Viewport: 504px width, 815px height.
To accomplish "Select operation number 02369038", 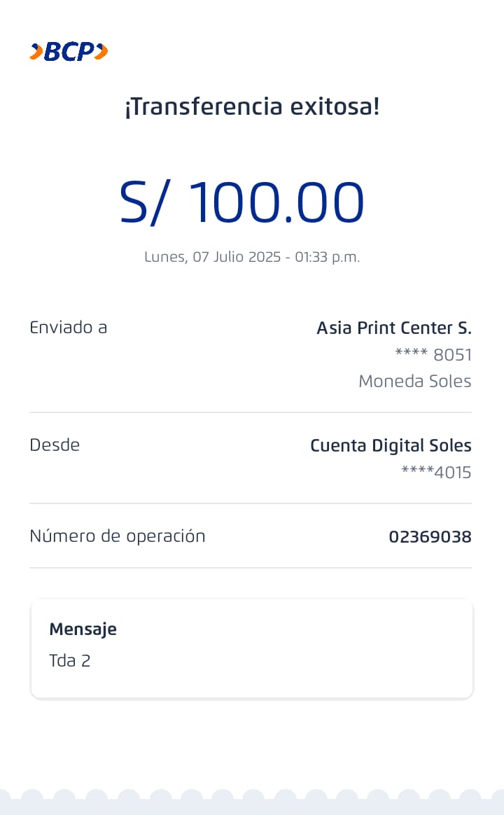I will (x=430, y=537).
